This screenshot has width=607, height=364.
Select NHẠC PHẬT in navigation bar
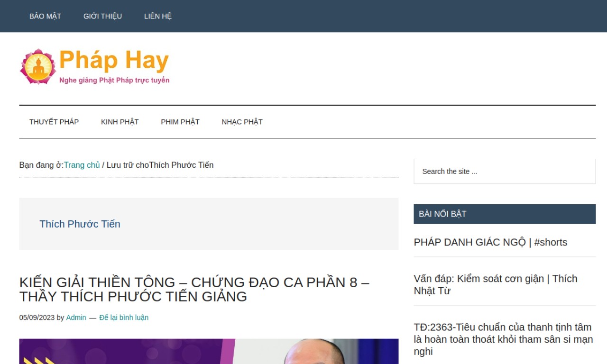coord(242,122)
